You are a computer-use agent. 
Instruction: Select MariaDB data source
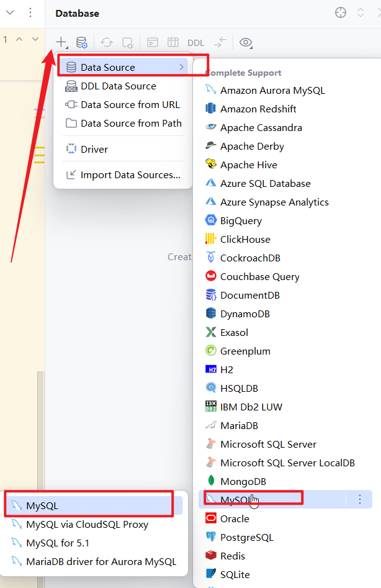pos(285,425)
